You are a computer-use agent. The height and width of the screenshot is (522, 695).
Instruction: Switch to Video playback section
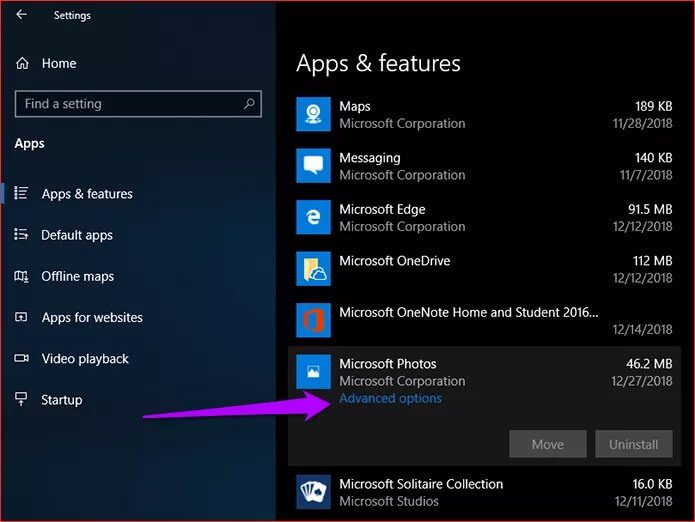[x=85, y=358]
